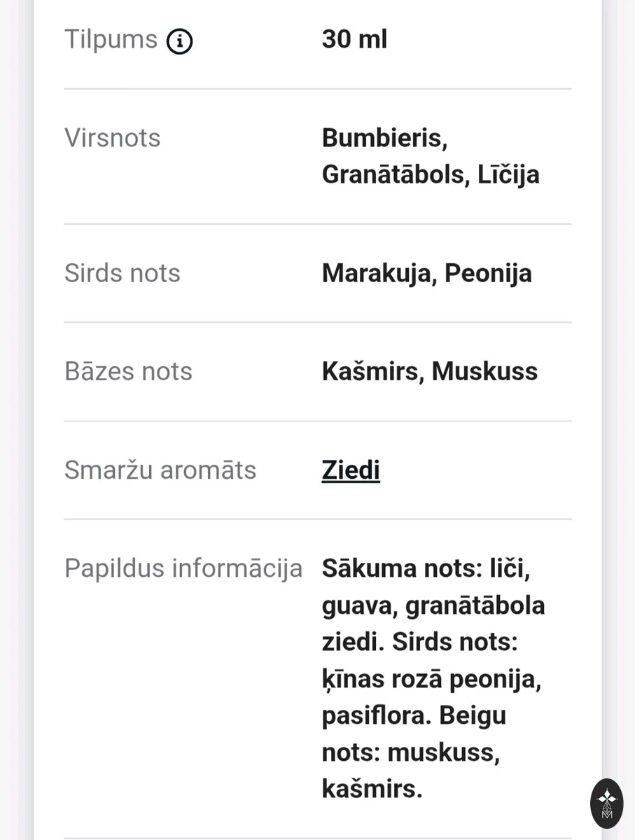Click the Bumbieris, Granātābols, Līčija text
The image size is (635, 840).
pos(431,156)
